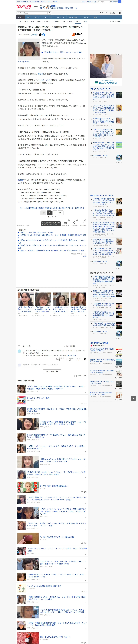Viewport: 138px width, 644px height.
Task: Click the LIMO publisher logo
Action: tap(77, 34)
